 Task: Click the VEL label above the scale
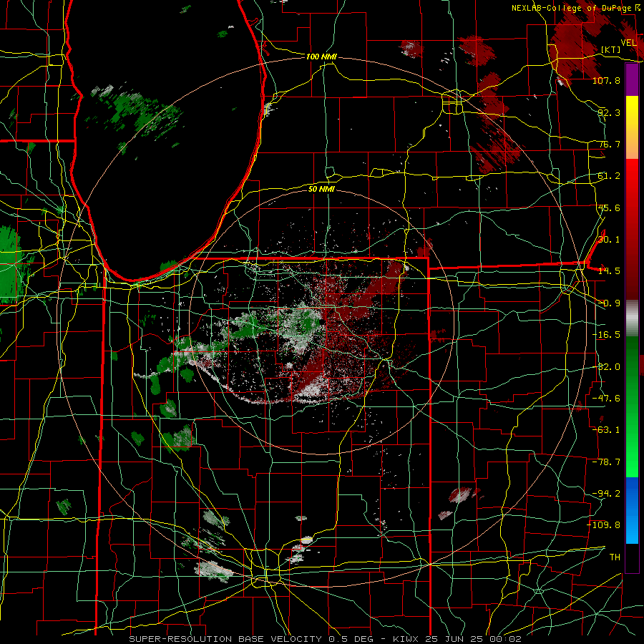tap(628, 42)
